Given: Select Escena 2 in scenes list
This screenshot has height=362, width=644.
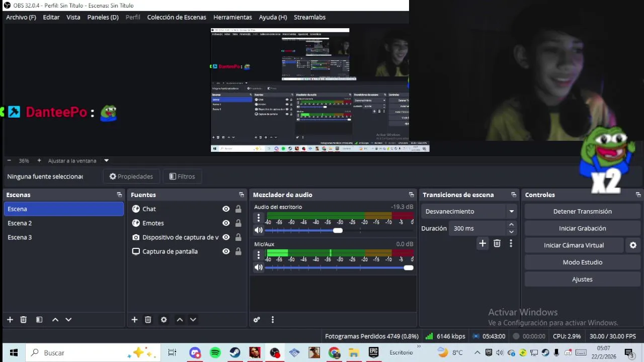Looking at the screenshot, I should pyautogui.click(x=63, y=223).
